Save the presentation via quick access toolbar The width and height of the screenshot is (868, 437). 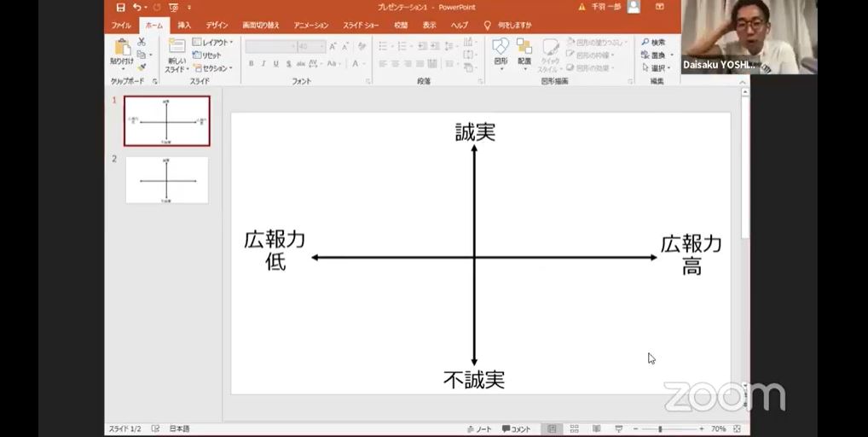[x=121, y=7]
